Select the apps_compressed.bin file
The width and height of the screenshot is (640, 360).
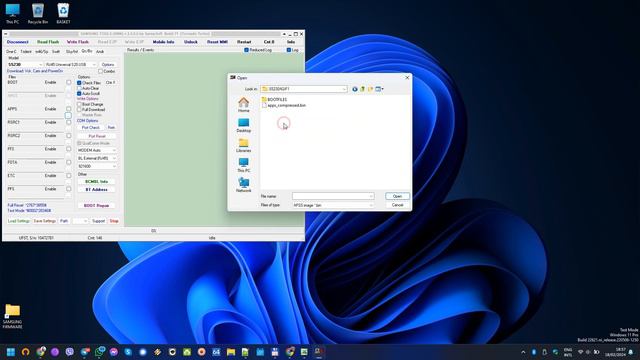(284, 105)
